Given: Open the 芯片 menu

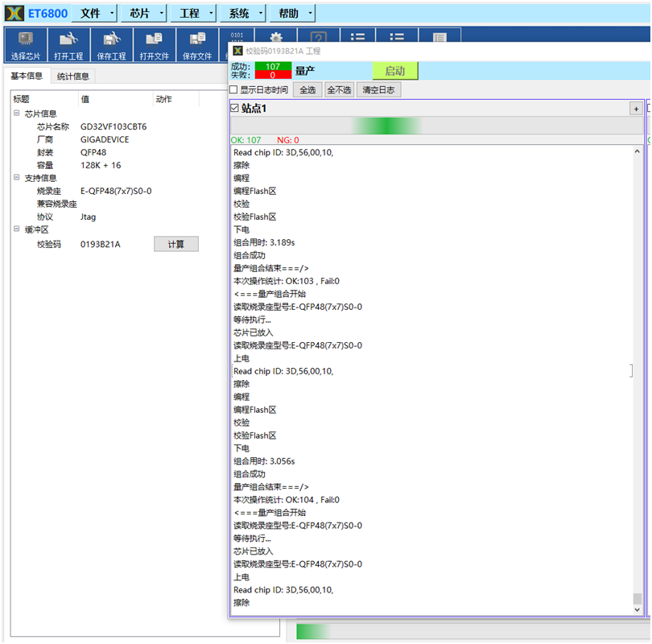Looking at the screenshot, I should click(139, 13).
